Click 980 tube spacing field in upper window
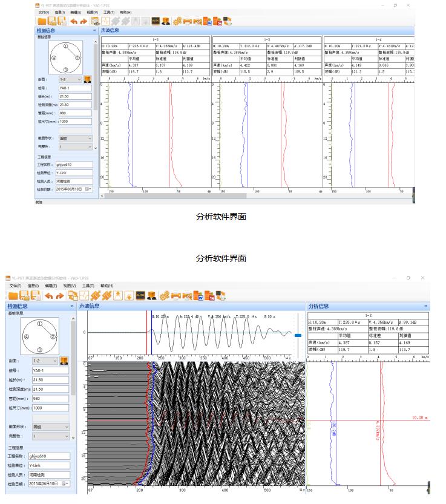 click(x=75, y=113)
